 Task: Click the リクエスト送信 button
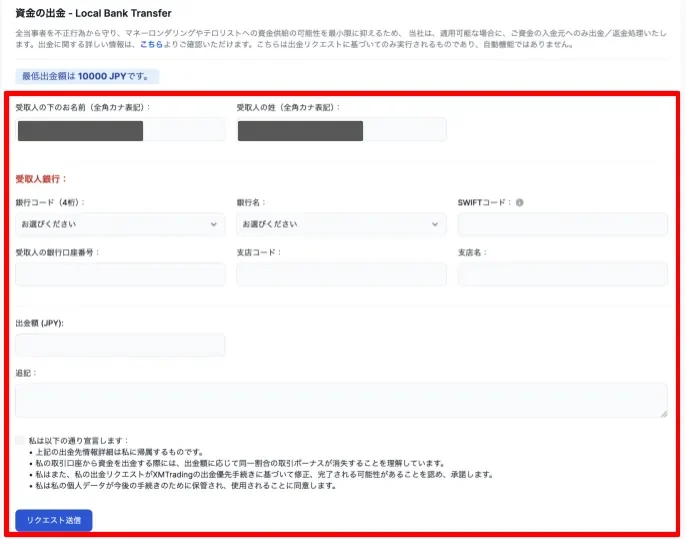[54, 520]
